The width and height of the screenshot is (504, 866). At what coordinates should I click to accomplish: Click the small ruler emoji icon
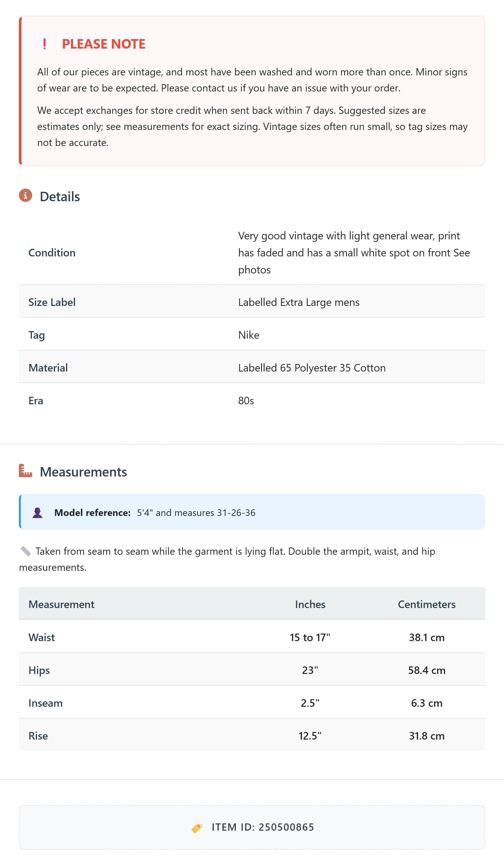point(26,551)
